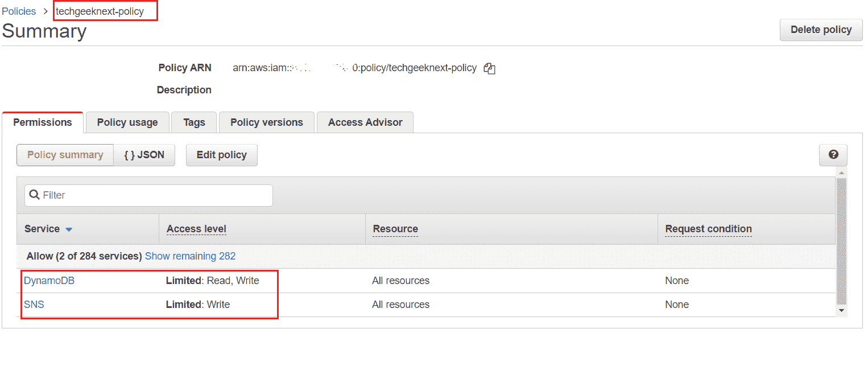Open the help question mark icon
Screen dimensions: 868x370
click(833, 155)
